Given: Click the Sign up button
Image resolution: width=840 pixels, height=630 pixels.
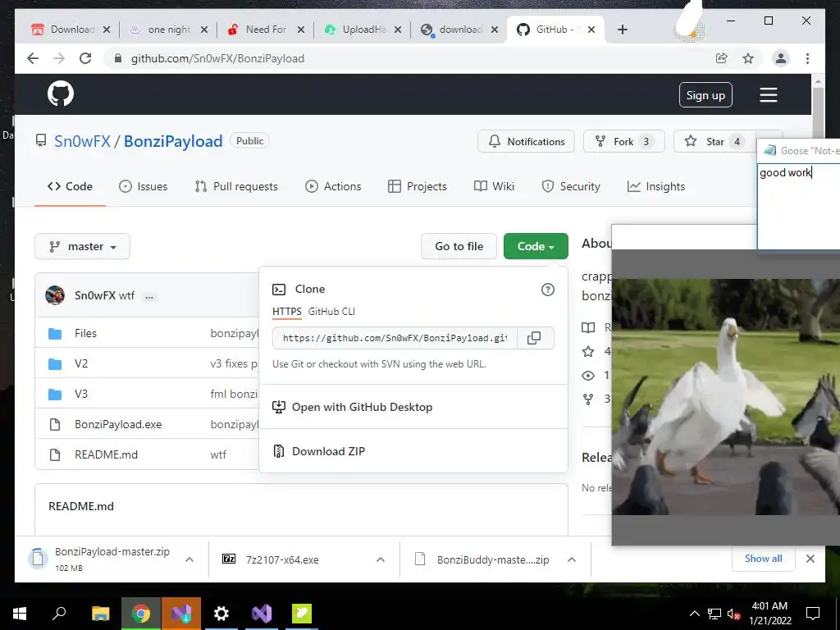Looking at the screenshot, I should [705, 95].
